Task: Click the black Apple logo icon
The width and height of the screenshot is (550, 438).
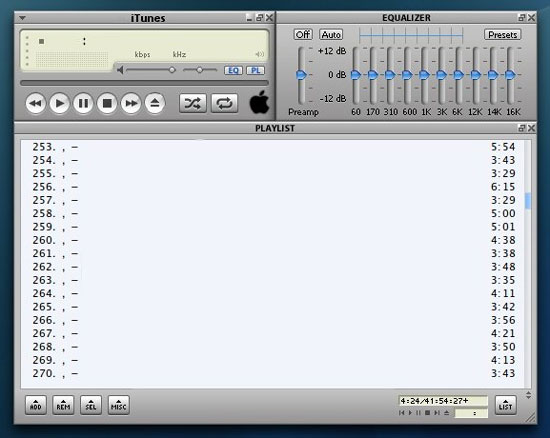Action: [x=260, y=102]
